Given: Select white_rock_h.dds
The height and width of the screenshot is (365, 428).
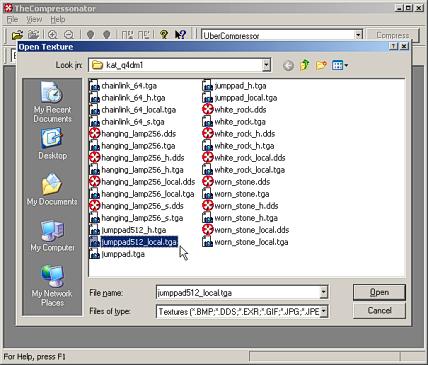Looking at the screenshot, I should point(245,134).
